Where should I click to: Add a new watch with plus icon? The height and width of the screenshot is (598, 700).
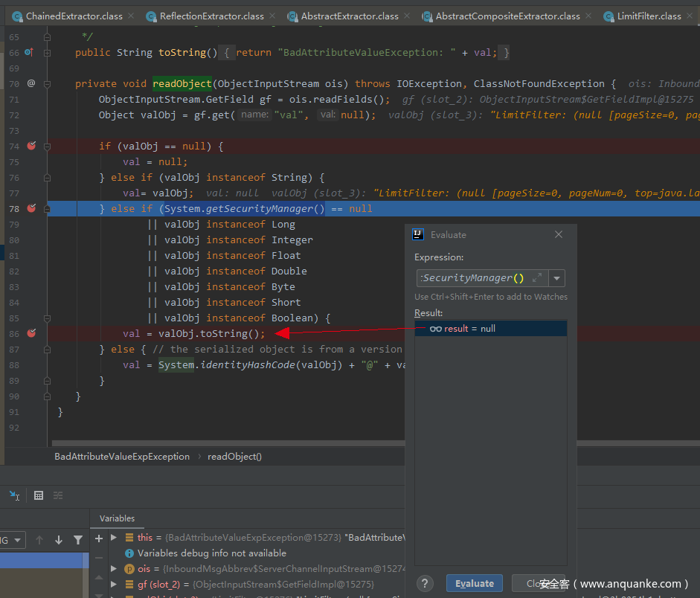click(99, 538)
